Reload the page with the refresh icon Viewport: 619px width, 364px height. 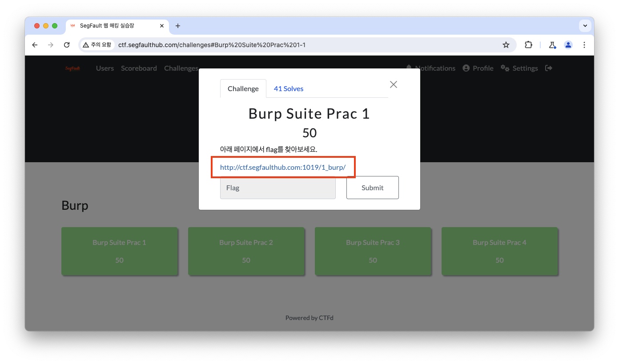point(67,45)
